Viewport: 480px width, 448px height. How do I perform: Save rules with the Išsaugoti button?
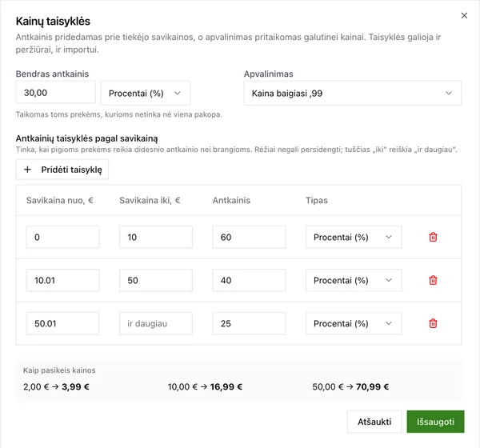pos(435,422)
